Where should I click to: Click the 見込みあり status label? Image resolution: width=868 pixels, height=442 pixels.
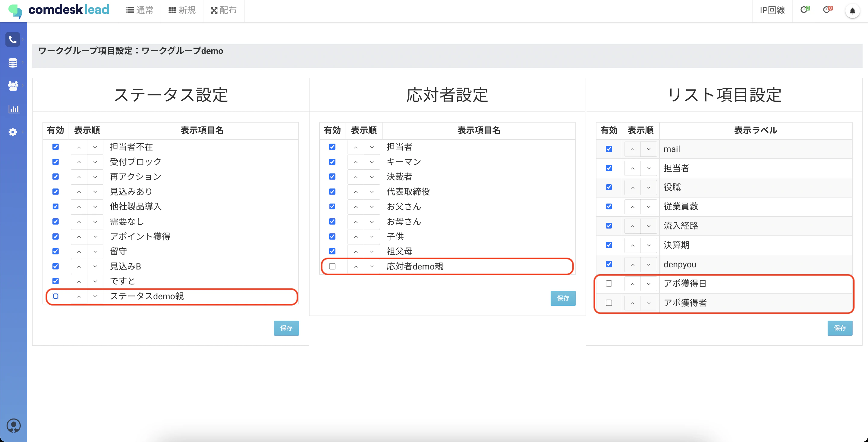[131, 191]
